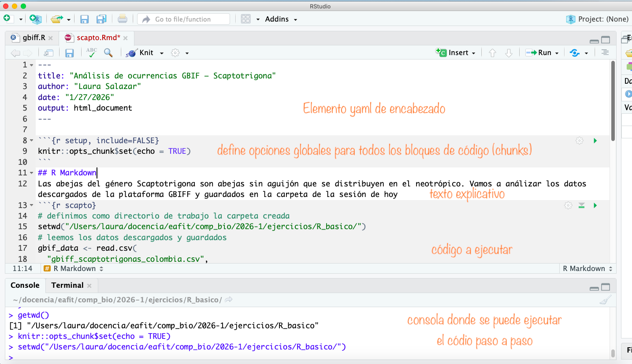Image resolution: width=632 pixels, height=364 pixels.
Task: Save the current document from main toolbar
Action: 84,19
